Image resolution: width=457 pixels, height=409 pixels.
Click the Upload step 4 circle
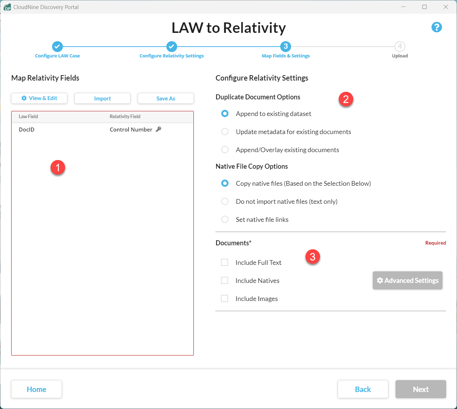click(400, 46)
